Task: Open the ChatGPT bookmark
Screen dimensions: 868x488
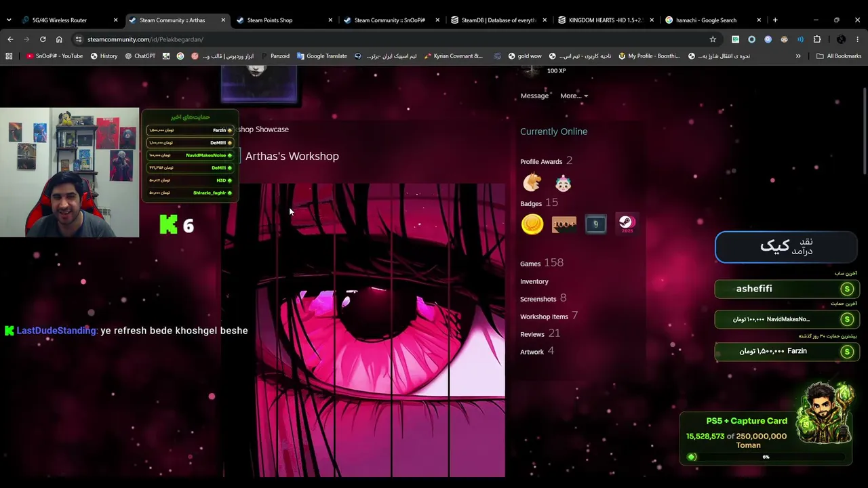Action: (140, 56)
